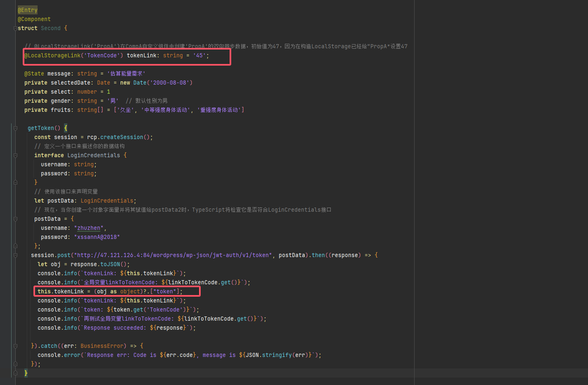Fold the interface LoginCredentials block
The image size is (588, 385).
(x=15, y=155)
